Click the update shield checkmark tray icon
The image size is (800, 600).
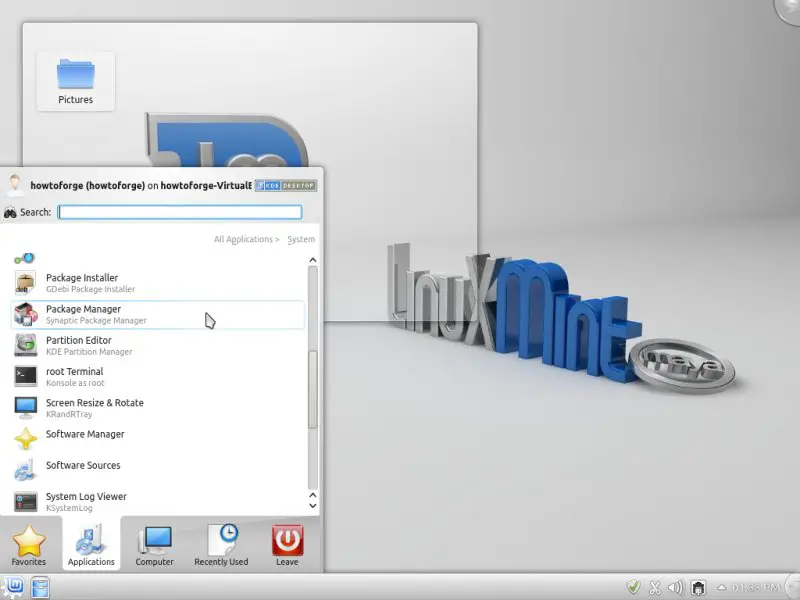pos(633,587)
